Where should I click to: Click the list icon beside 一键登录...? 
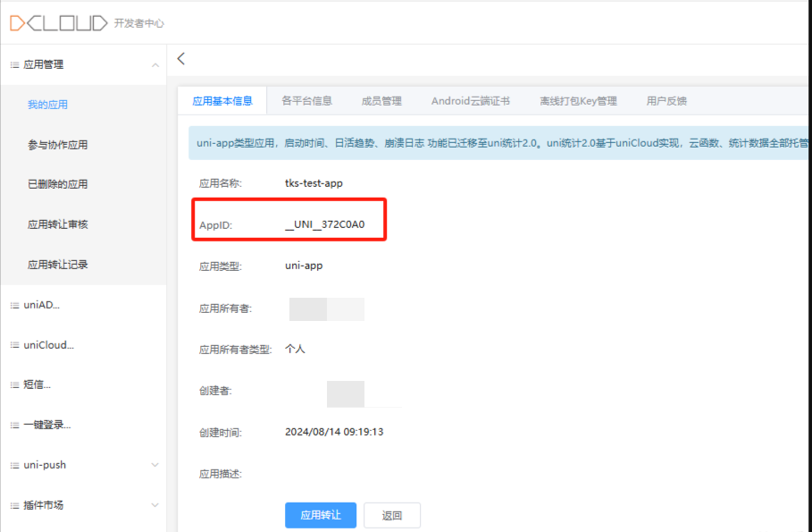coord(14,426)
